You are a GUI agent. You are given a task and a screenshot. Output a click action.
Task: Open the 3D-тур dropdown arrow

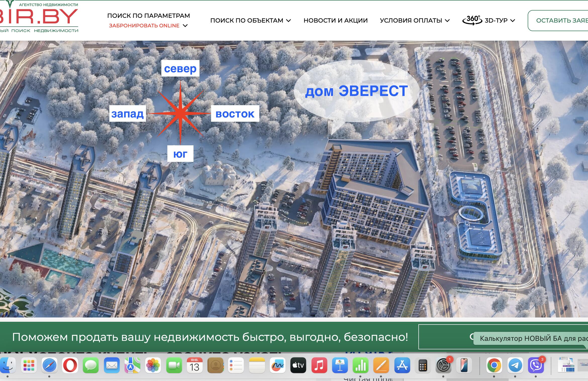513,21
